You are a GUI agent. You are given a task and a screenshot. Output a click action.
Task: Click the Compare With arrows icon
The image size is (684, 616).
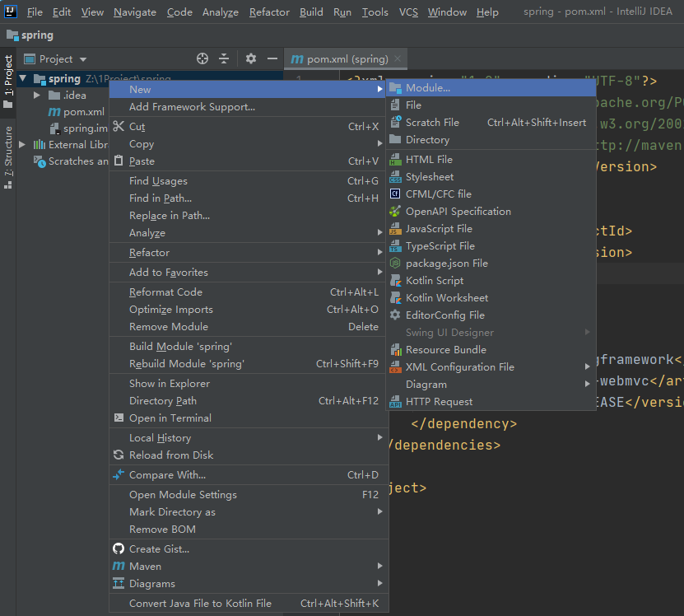point(119,474)
